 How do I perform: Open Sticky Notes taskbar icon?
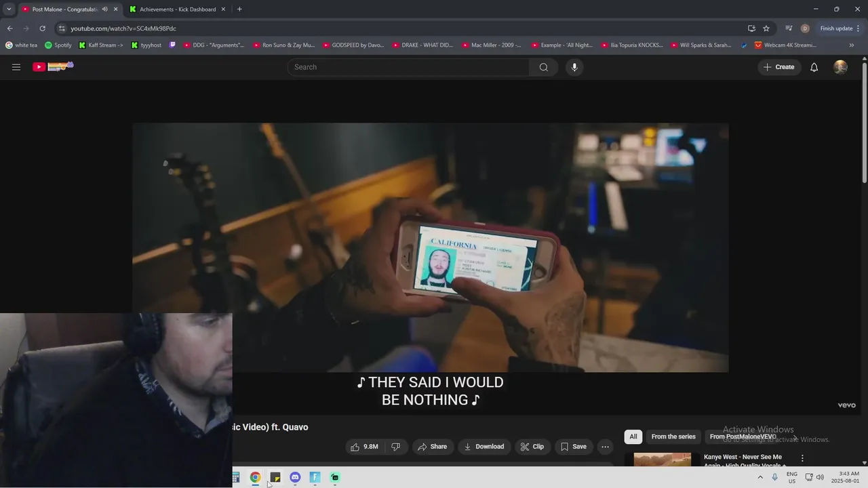coord(275,477)
